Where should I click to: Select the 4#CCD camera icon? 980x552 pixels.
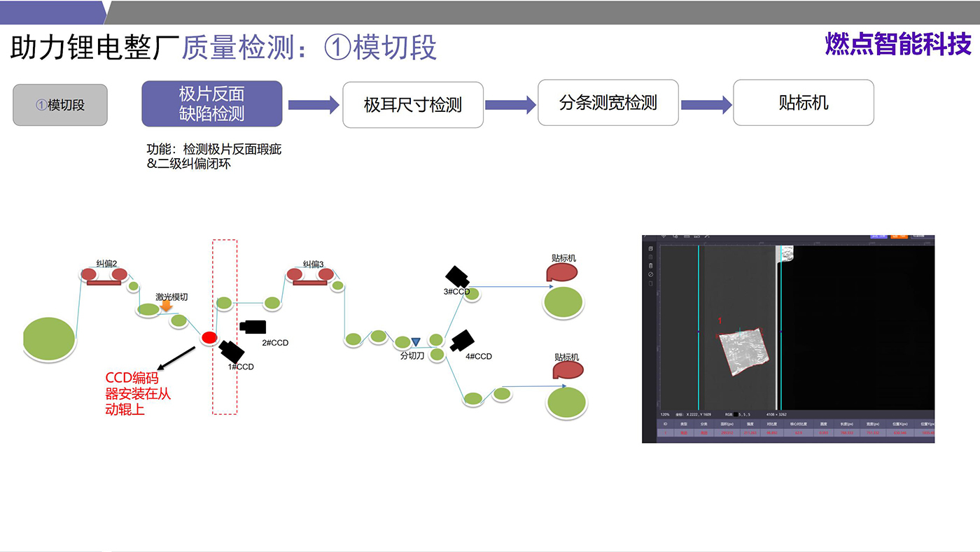click(x=462, y=341)
